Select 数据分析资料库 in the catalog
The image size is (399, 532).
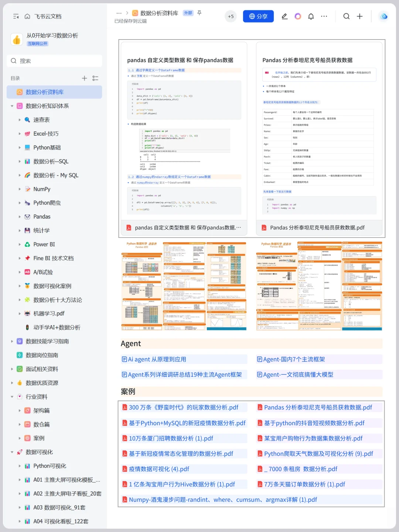(54, 92)
